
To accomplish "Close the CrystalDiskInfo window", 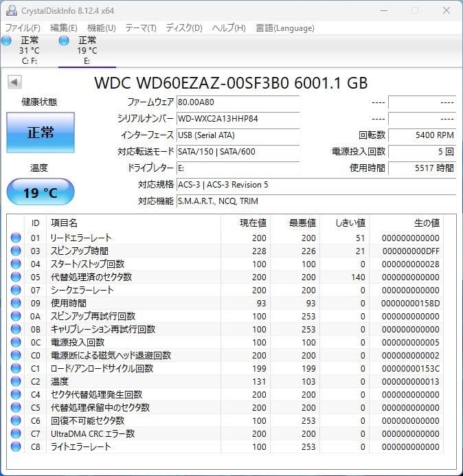I will coord(447,10).
